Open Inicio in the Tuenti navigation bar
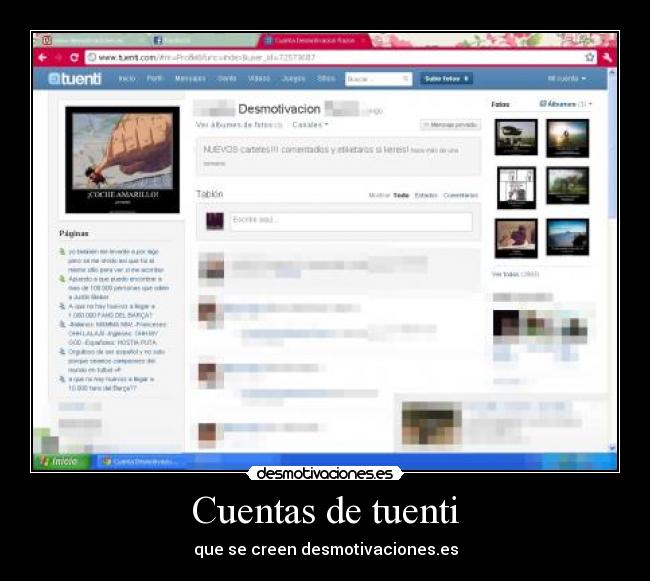Screen dimensions: 650x581 (x=127, y=78)
